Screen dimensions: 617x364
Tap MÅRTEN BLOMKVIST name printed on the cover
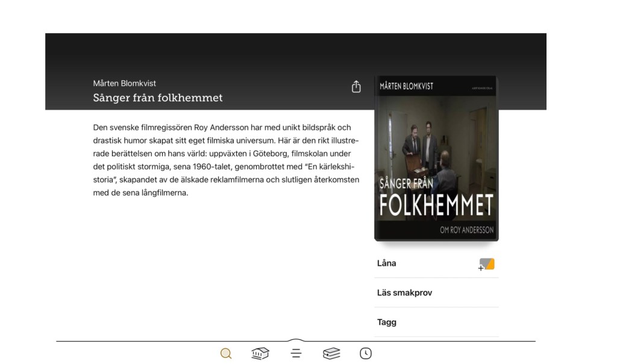tap(406, 86)
